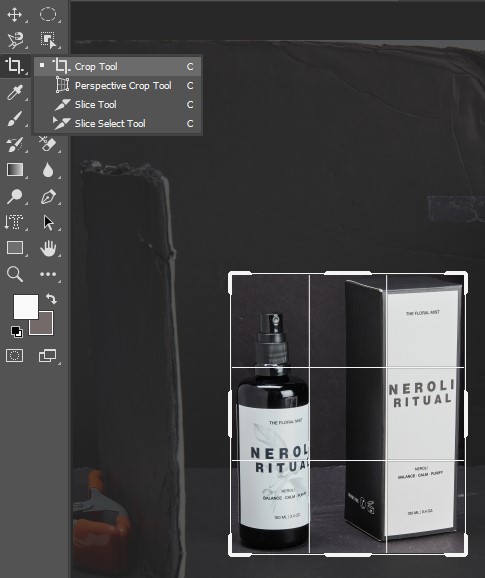Toggle Quick Mask mode
Viewport: 485px width, 578px height.
pyautogui.click(x=15, y=356)
